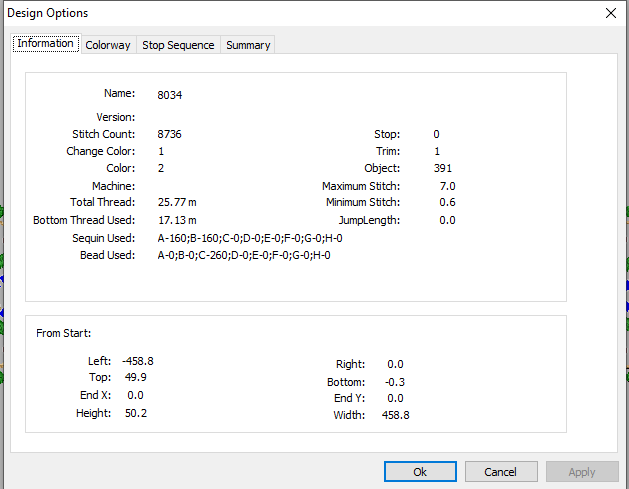Click the Color value 2
Screen dimensions: 629x489
161,168
